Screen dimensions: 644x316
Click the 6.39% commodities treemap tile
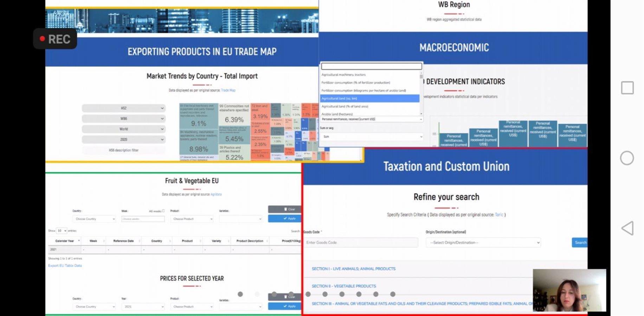click(234, 114)
